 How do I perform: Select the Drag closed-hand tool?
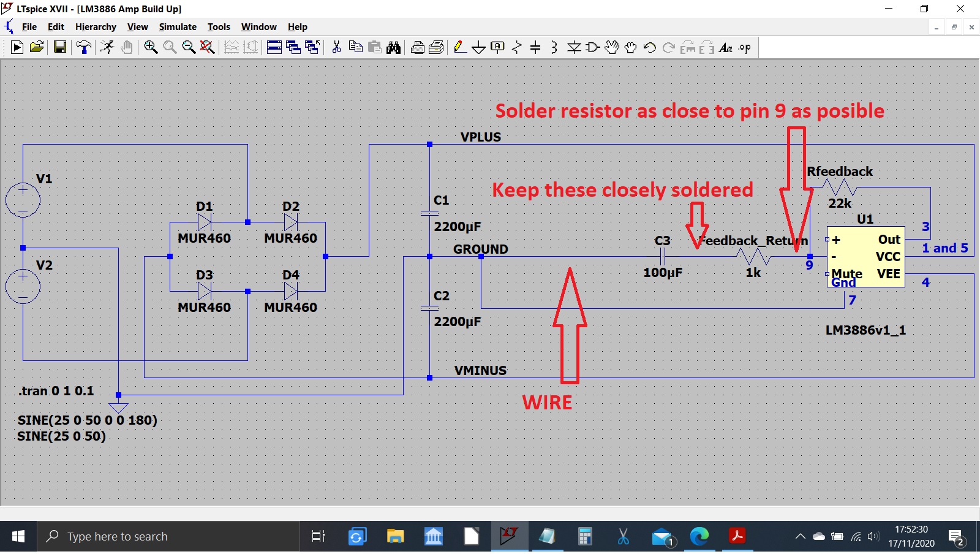pyautogui.click(x=631, y=47)
